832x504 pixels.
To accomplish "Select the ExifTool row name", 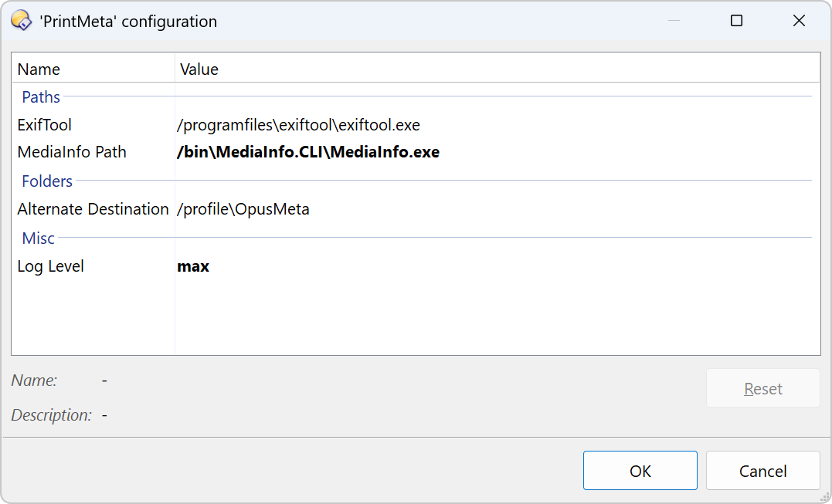I will (x=45, y=125).
